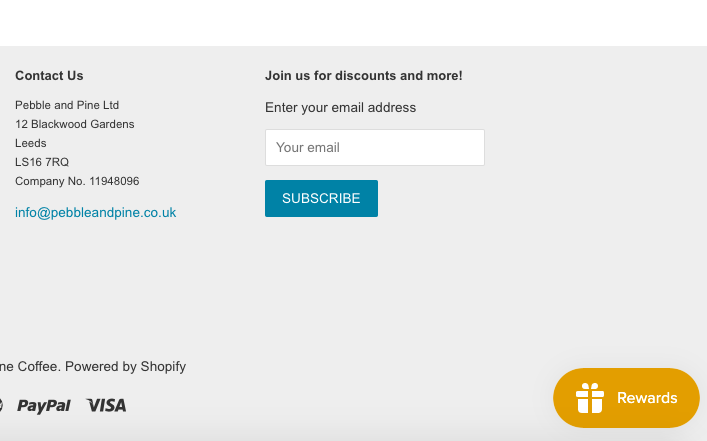
Task: Click the PayPal payment icon
Action: pos(44,406)
